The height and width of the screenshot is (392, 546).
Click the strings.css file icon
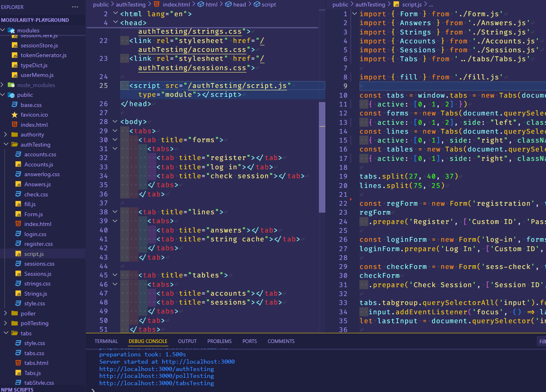(18, 283)
